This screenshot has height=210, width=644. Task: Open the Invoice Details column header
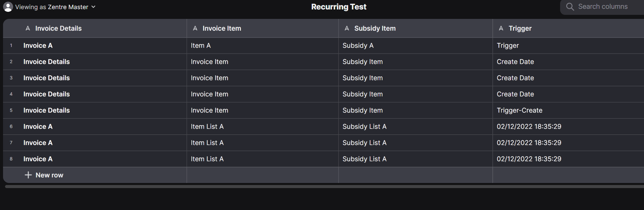click(95, 28)
